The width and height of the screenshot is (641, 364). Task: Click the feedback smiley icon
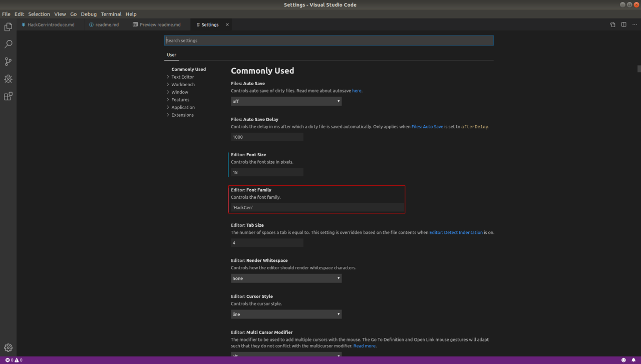tap(623, 360)
